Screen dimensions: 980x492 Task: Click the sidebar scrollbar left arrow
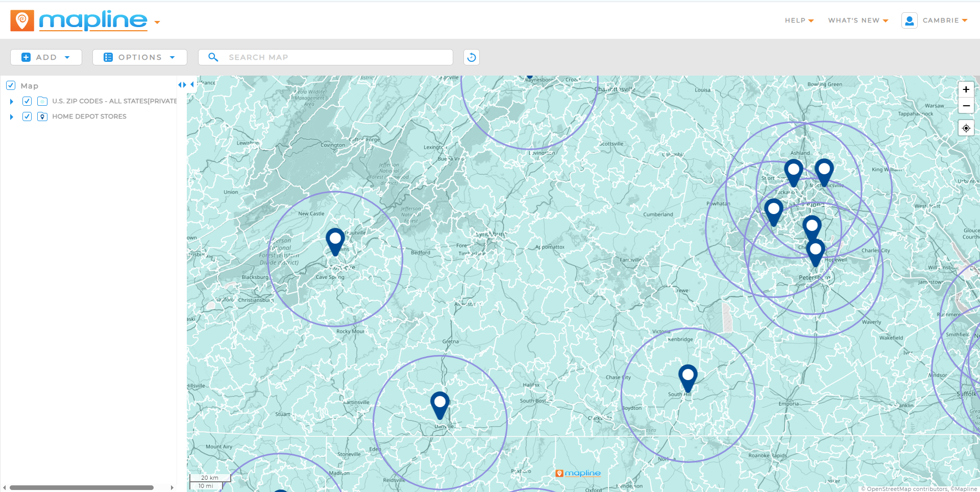coord(5,487)
